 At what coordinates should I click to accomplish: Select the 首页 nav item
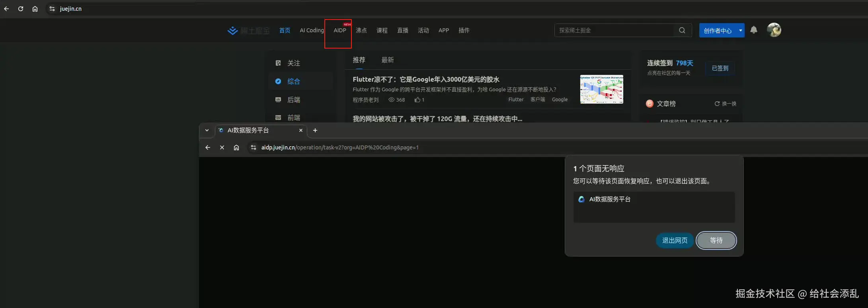click(x=285, y=30)
